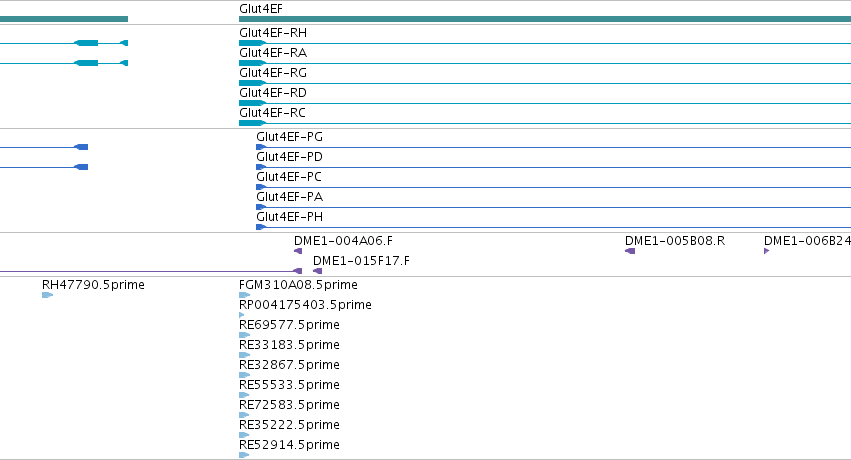851x460 pixels.
Task: Click DME1-005B08.R purple arrow glyph
Action: [x=630, y=251]
